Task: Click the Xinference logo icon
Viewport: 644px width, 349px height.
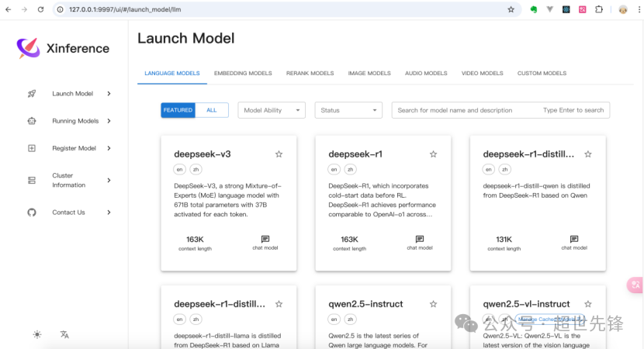Action: tap(29, 48)
